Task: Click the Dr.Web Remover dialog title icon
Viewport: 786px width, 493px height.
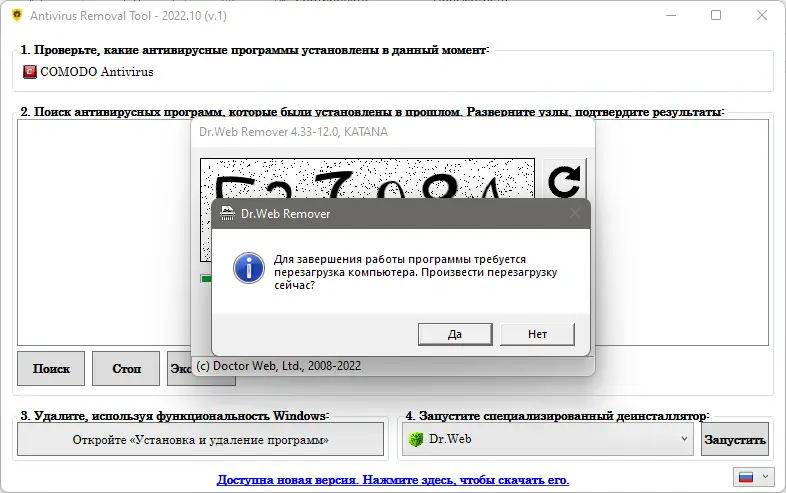Action: (228, 213)
